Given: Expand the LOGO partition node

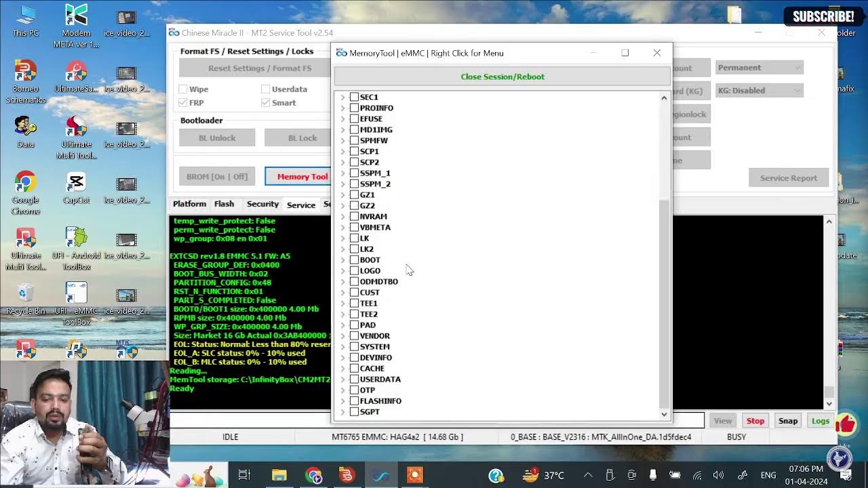Looking at the screenshot, I should pyautogui.click(x=342, y=270).
